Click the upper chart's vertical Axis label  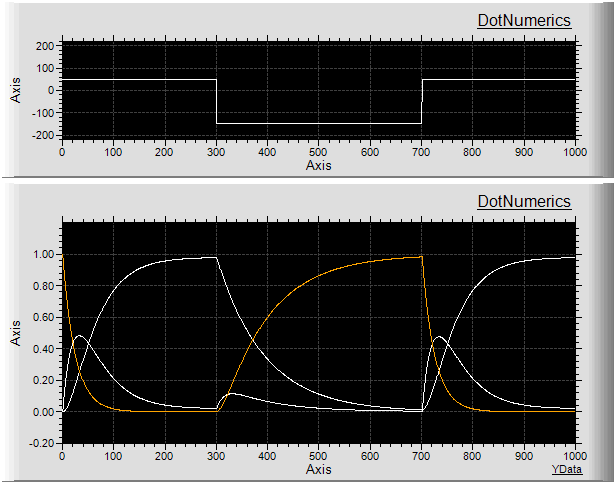tap(15, 90)
